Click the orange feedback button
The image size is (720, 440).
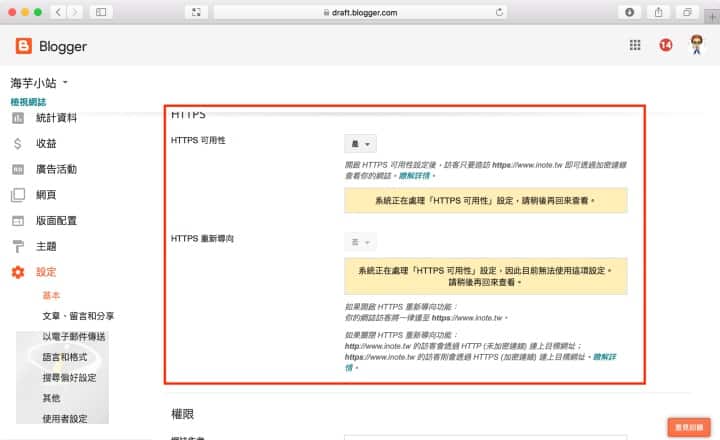(688, 426)
